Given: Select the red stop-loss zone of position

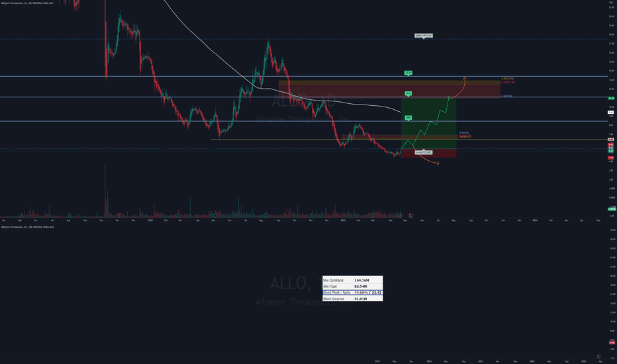Looking at the screenshot, I should pos(428,154).
